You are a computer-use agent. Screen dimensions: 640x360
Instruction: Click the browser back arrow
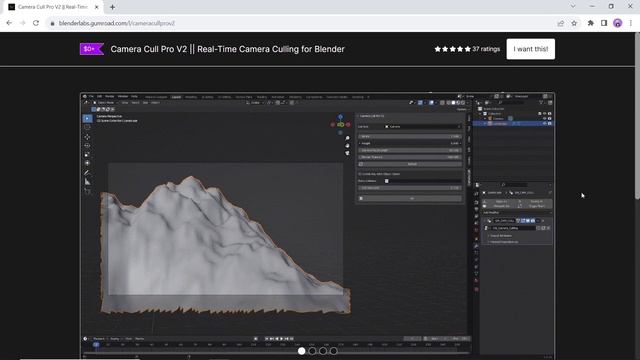click(9, 23)
